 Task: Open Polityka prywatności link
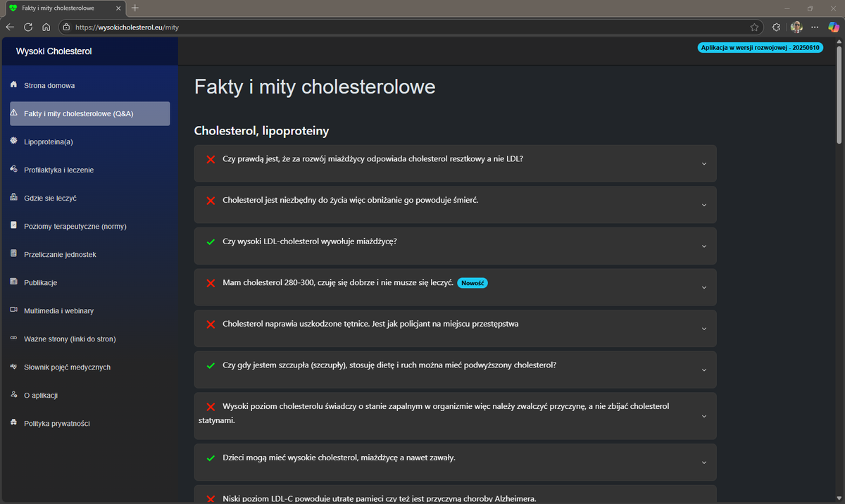click(89, 423)
